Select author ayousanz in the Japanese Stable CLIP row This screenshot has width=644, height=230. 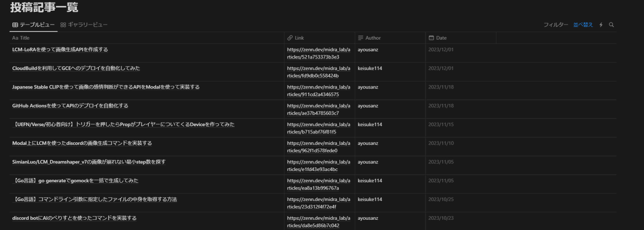(x=368, y=87)
